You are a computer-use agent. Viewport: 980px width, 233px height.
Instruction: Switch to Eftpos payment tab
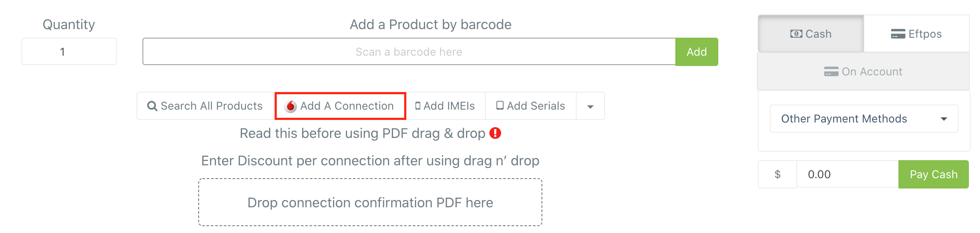[x=916, y=34]
